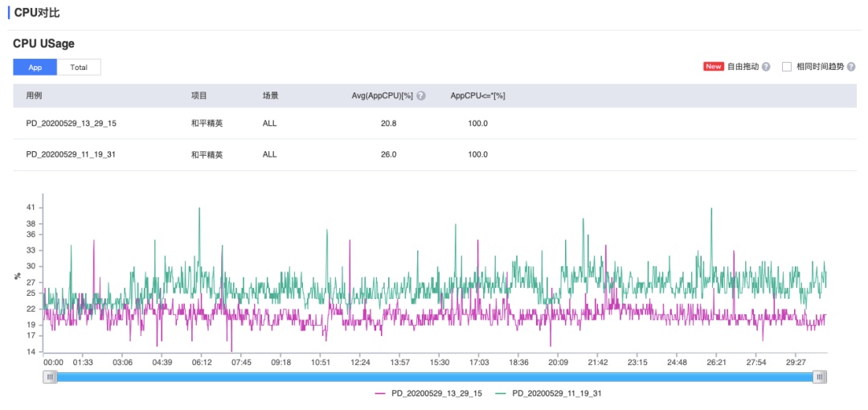
Task: Click the blue time range slider bar
Action: [435, 377]
